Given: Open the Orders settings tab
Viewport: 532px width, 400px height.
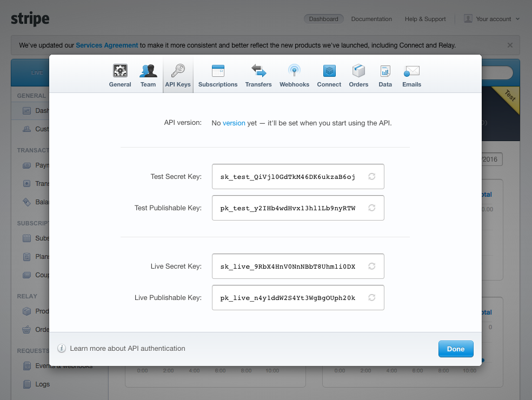Looking at the screenshot, I should 358,75.
